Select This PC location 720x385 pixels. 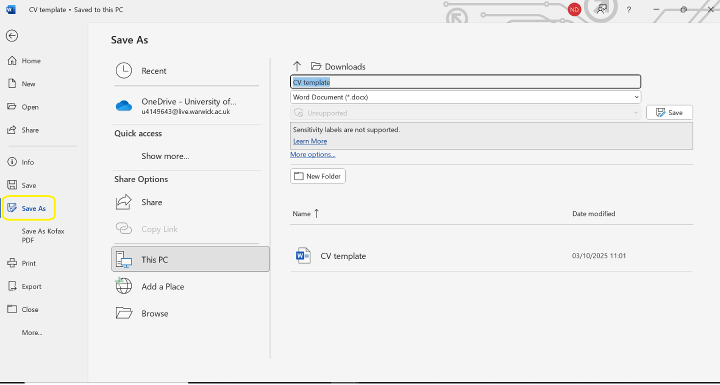point(190,259)
